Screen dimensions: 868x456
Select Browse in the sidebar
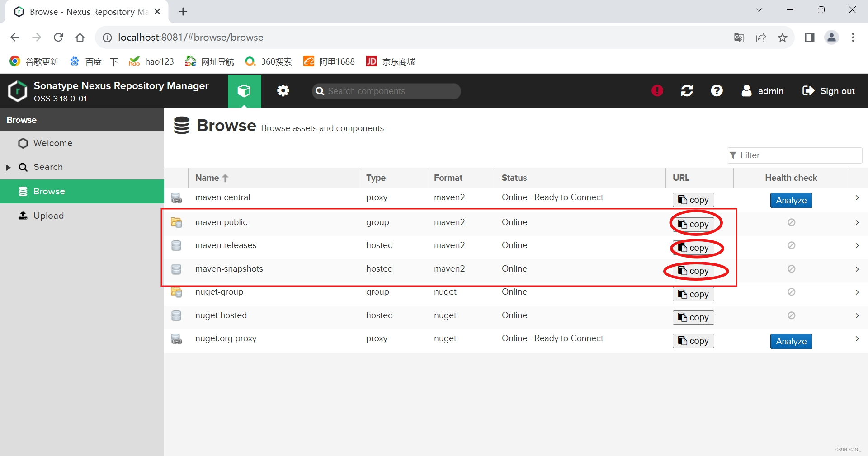click(82, 191)
